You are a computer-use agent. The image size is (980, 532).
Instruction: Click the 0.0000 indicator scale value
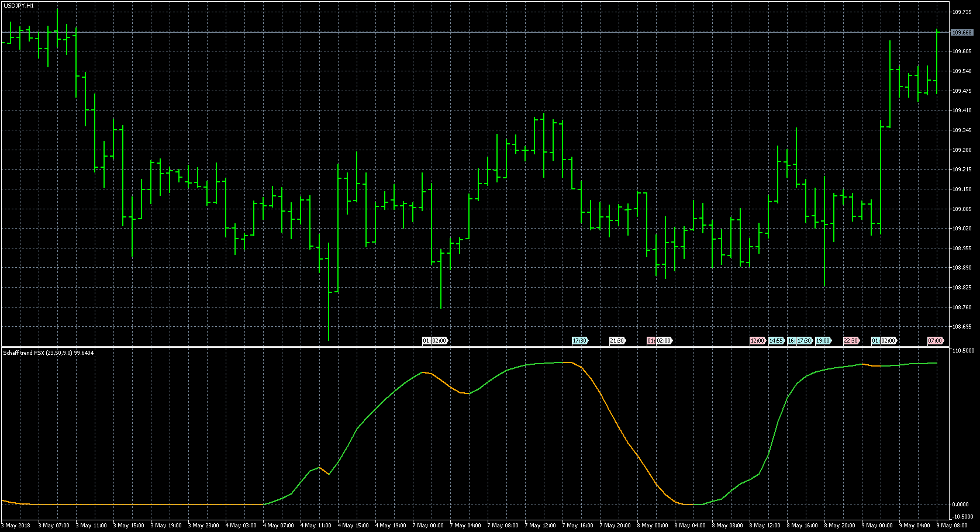coord(961,505)
